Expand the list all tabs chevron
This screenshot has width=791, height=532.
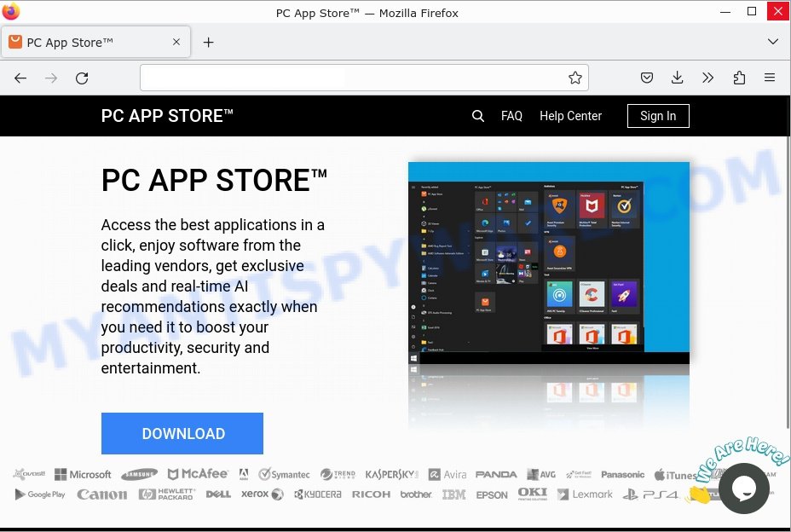click(772, 42)
